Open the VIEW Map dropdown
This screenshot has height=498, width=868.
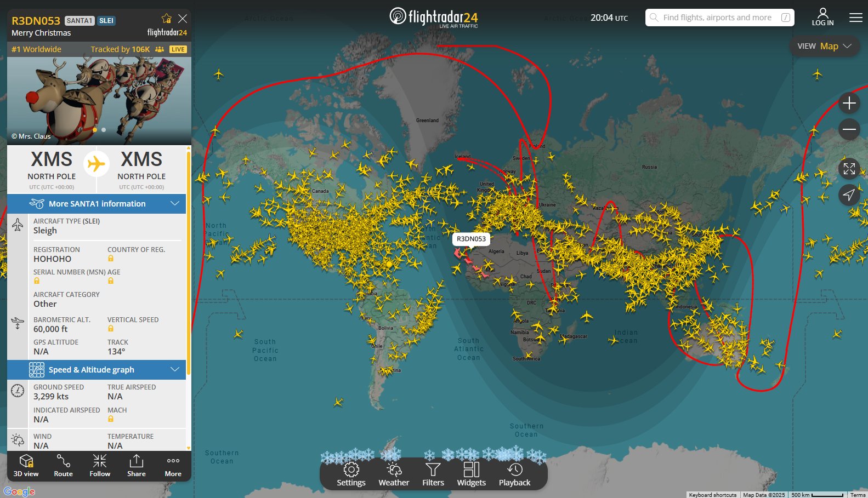(824, 46)
